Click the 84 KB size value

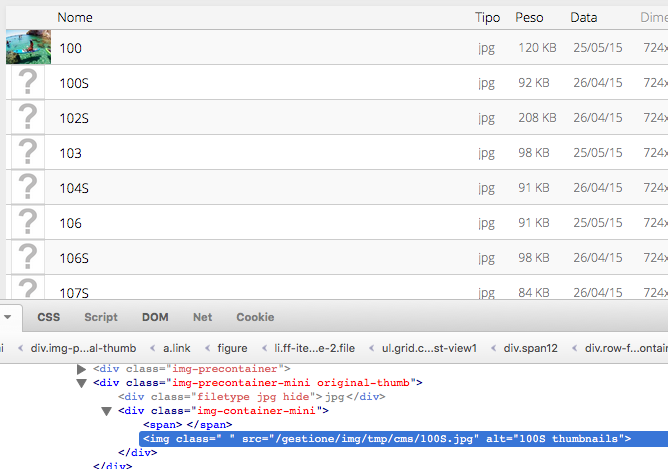click(534, 293)
